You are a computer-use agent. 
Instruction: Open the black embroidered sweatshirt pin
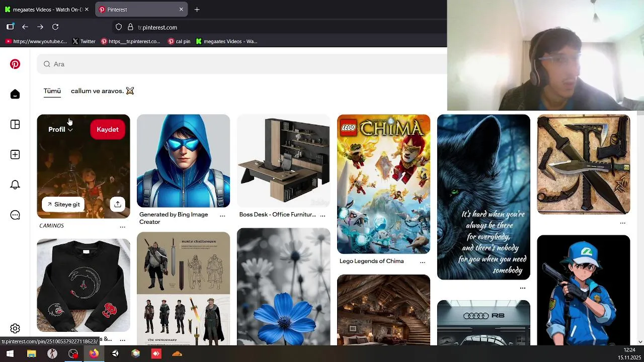(84, 285)
